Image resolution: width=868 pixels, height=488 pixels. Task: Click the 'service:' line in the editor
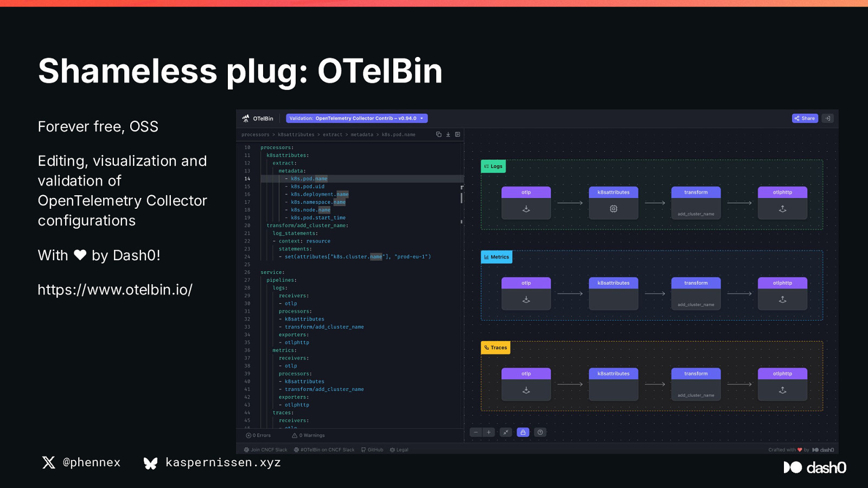pyautogui.click(x=272, y=272)
